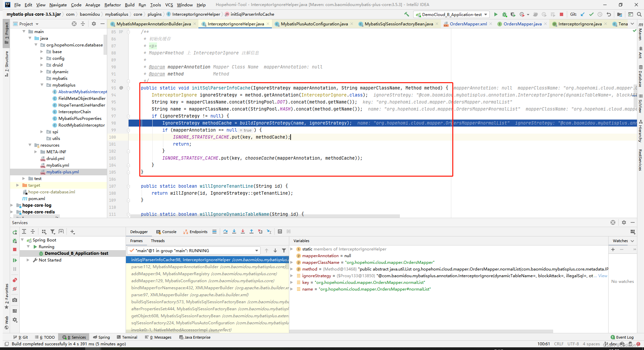Expand method variable in Variables panel
The image size is (644, 350).
[x=292, y=269]
